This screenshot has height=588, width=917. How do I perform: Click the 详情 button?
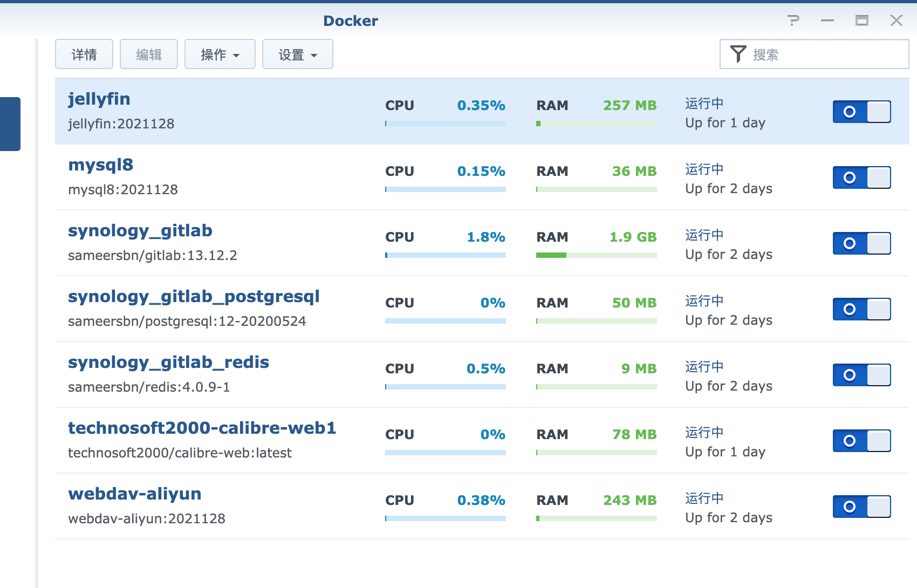tap(84, 54)
